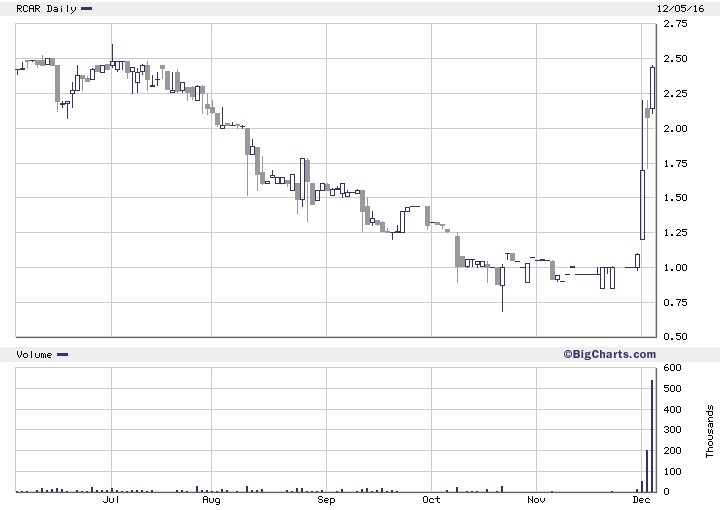This screenshot has width=720, height=510.
Task: Click the 0.75 price axis label
Action: (x=675, y=302)
